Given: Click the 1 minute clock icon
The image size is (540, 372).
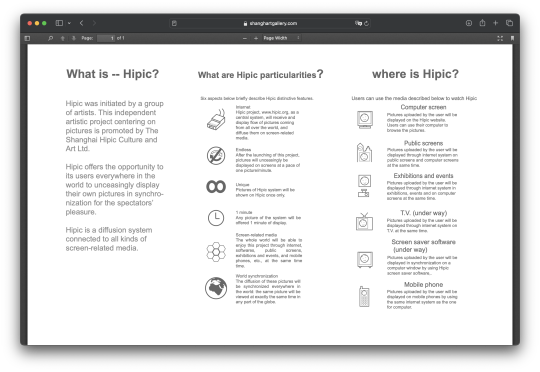Looking at the screenshot, I should coord(216,218).
